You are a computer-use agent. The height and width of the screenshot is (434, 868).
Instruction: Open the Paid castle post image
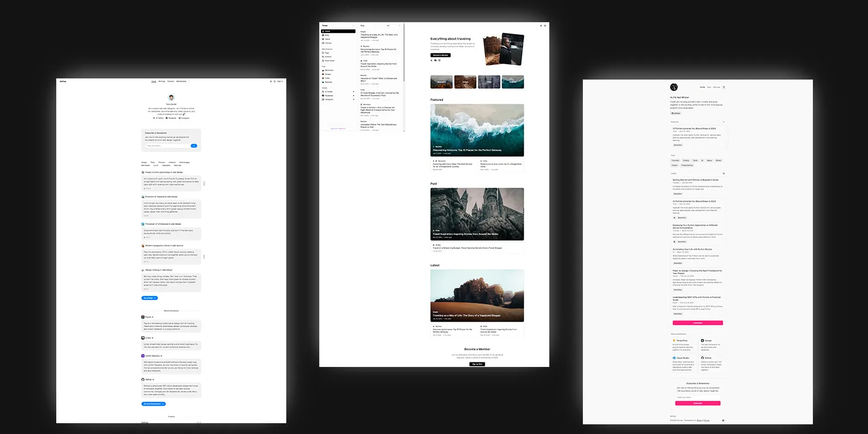pos(477,214)
